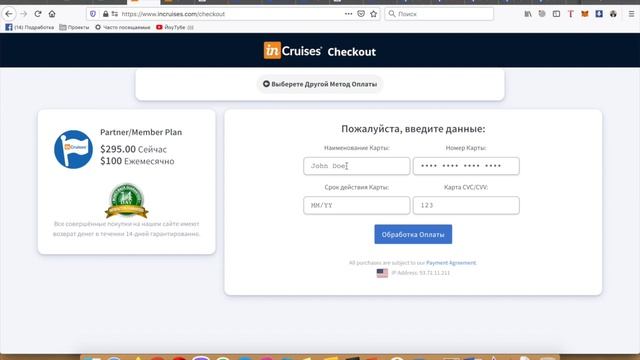This screenshot has width=640, height=360.
Task: Click the Пожалуйста, введите данные heading
Action: pos(413,129)
